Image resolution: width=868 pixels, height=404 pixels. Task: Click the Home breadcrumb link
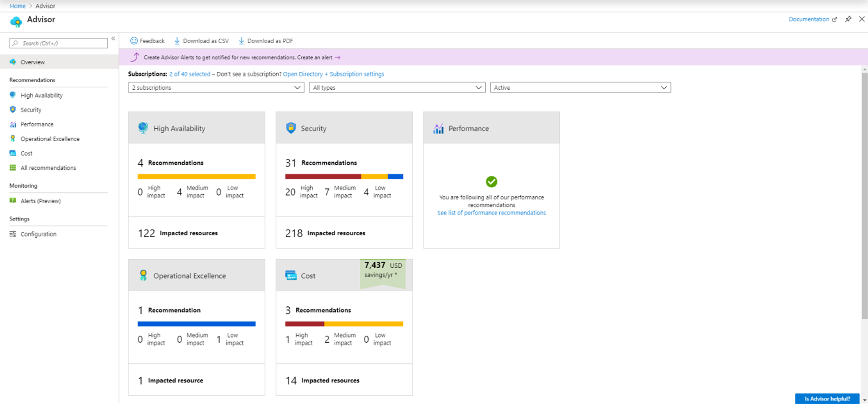pyautogui.click(x=18, y=6)
